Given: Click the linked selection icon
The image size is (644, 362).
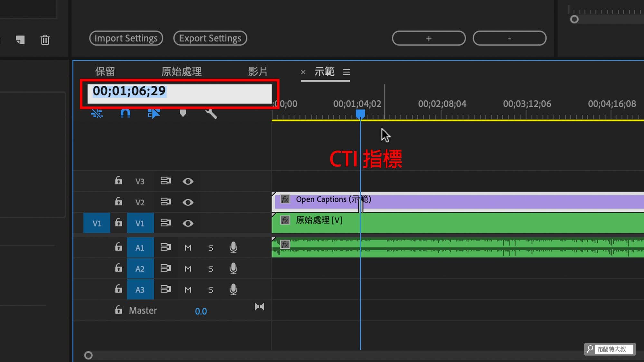Looking at the screenshot, I should (154, 113).
